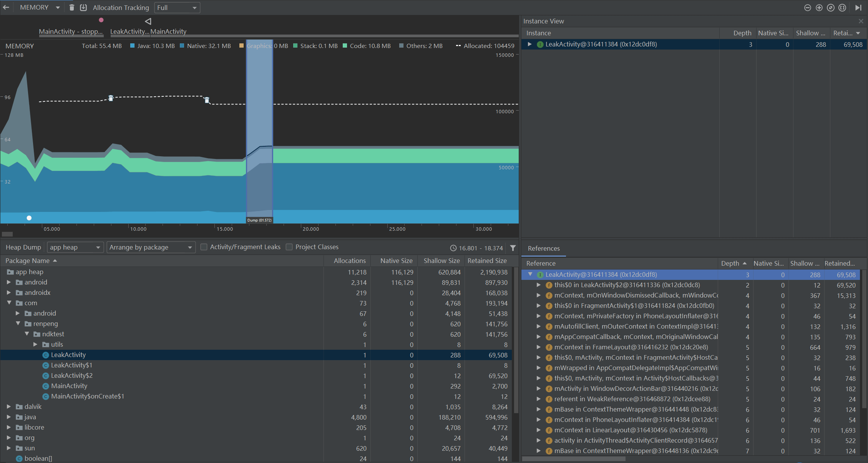Expand the java package tree node

tap(8, 417)
